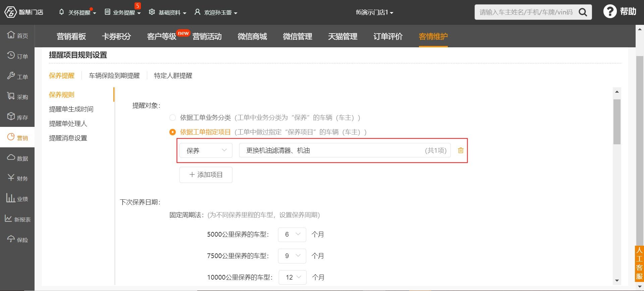Click inner panel scroll up arrow

pos(617,91)
